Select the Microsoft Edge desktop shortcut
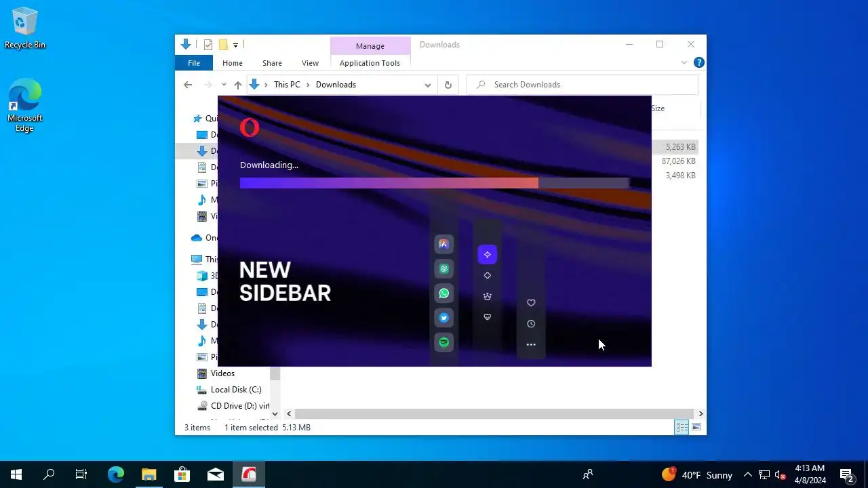The height and width of the screenshot is (488, 868). pos(25,105)
